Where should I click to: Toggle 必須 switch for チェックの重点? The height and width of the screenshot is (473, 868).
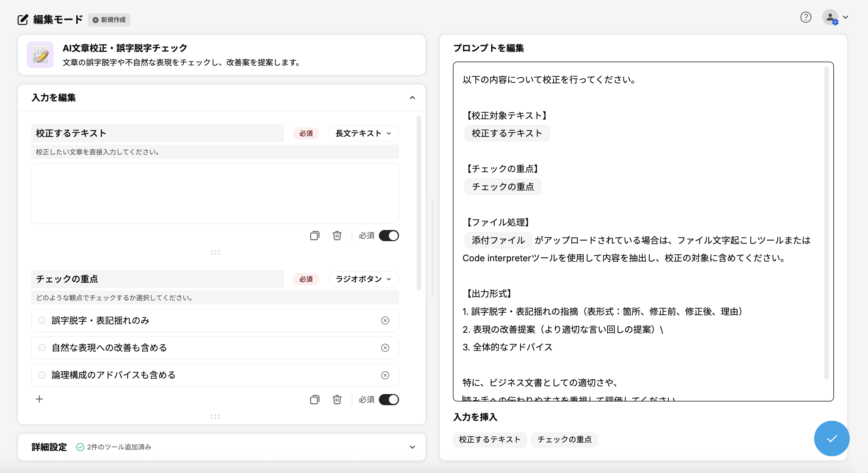pyautogui.click(x=388, y=400)
